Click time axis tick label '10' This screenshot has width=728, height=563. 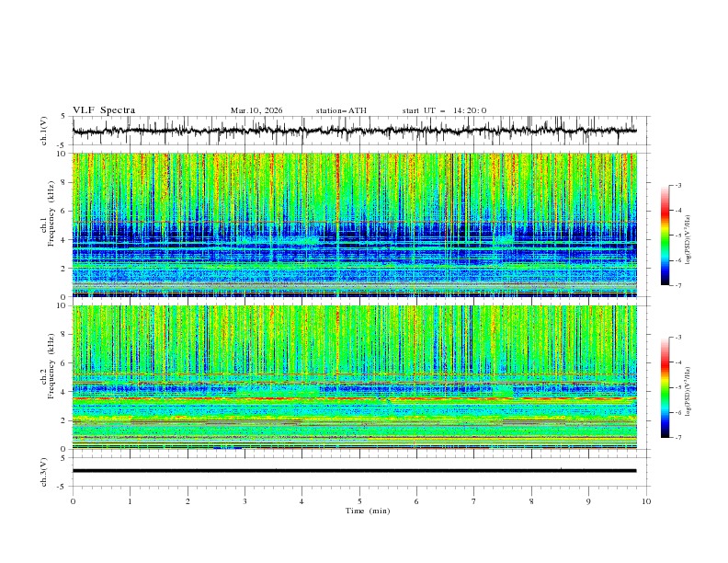tap(646, 501)
